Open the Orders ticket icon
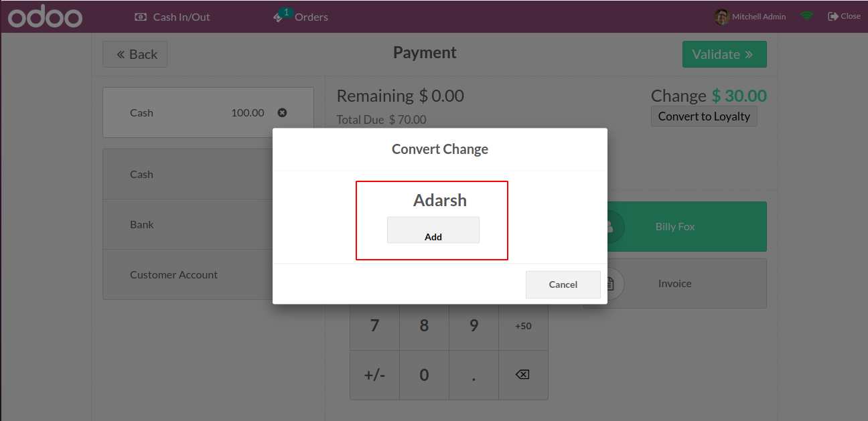868x421 pixels. pyautogui.click(x=278, y=17)
